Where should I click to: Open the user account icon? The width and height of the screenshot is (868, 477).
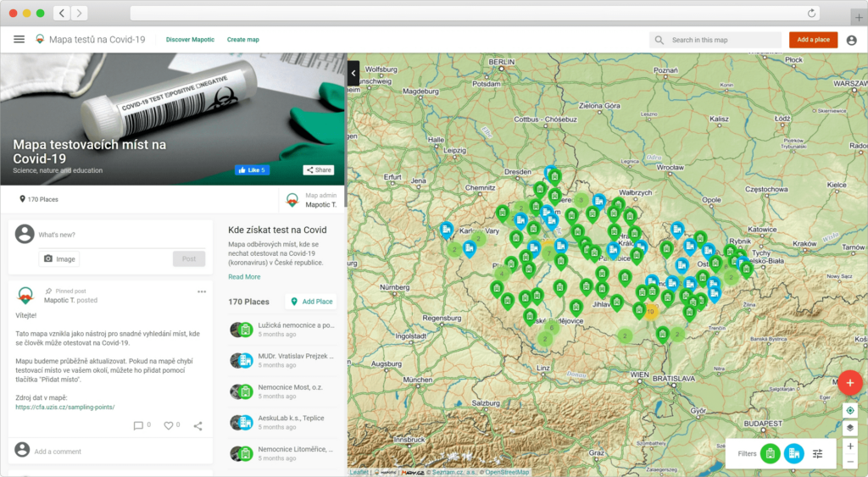tap(851, 40)
